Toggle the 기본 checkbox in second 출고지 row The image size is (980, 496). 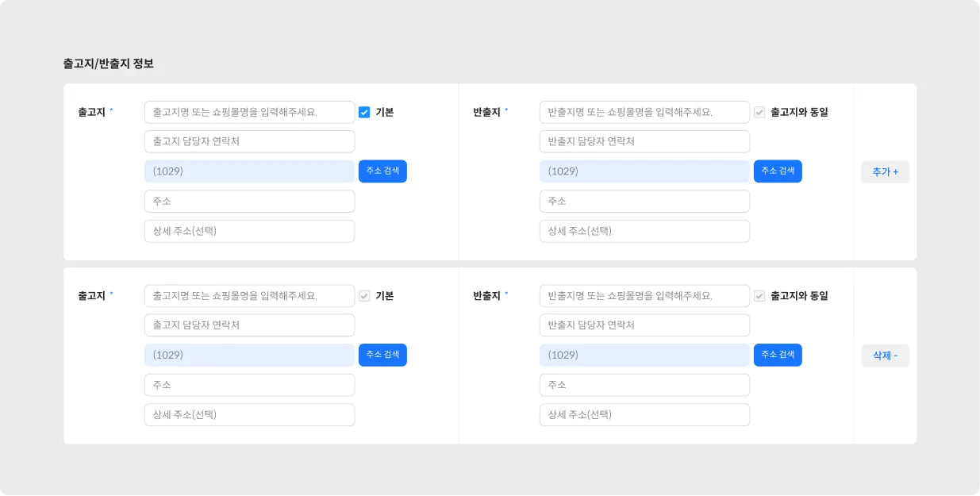coord(364,296)
